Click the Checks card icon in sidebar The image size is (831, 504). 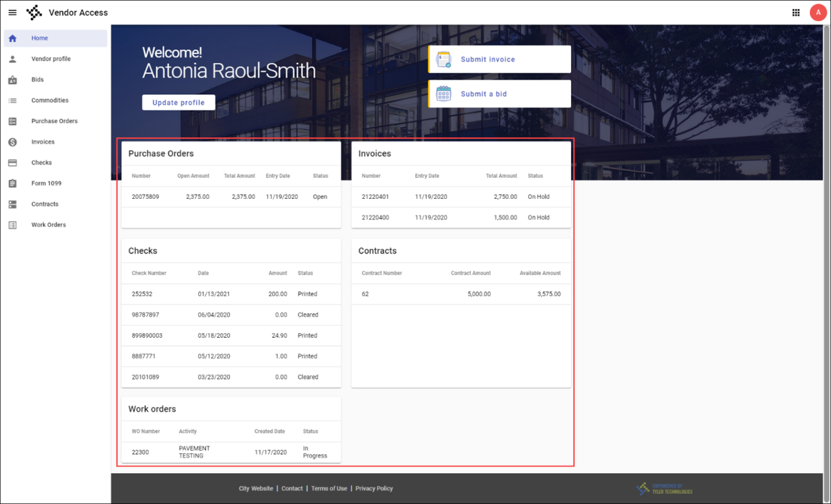click(x=13, y=163)
